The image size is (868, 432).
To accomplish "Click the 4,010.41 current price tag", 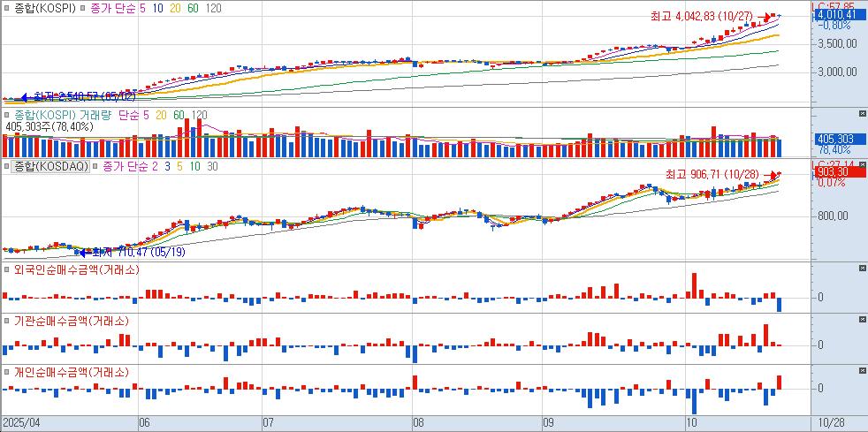I will (x=841, y=16).
